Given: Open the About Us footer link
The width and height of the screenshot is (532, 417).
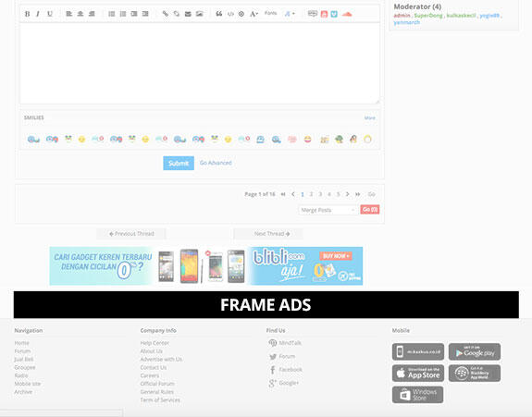Looking at the screenshot, I should (x=152, y=351).
